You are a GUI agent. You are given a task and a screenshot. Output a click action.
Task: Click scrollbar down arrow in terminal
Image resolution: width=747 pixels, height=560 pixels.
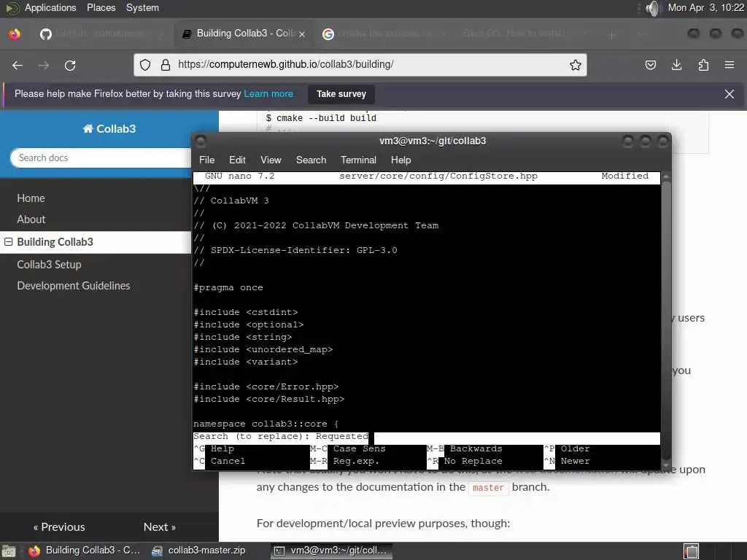point(666,465)
